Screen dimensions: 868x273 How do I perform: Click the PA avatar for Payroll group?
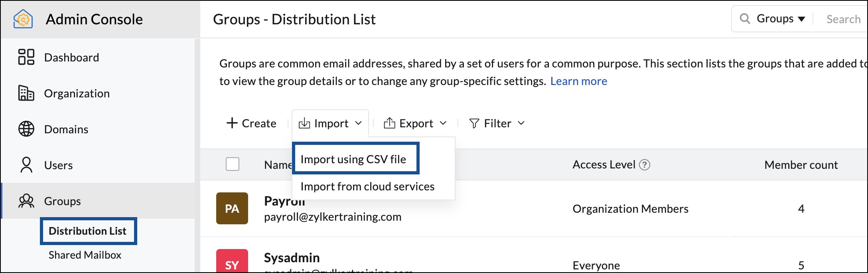(232, 208)
